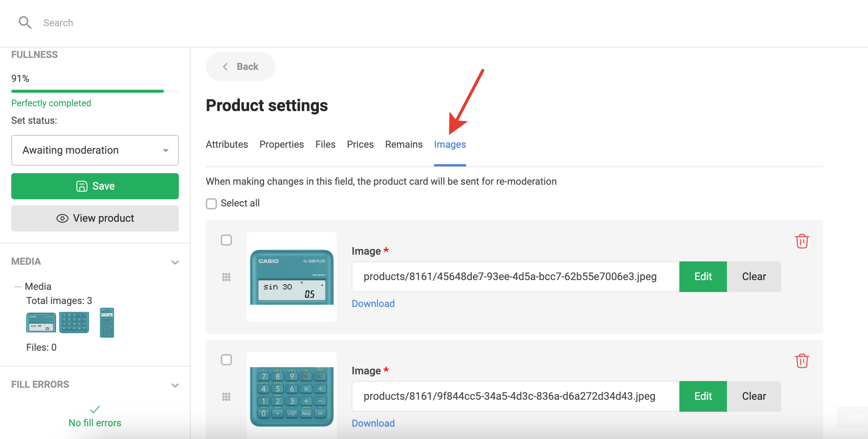
Task: Collapse the MEDIA section
Action: tap(175, 262)
